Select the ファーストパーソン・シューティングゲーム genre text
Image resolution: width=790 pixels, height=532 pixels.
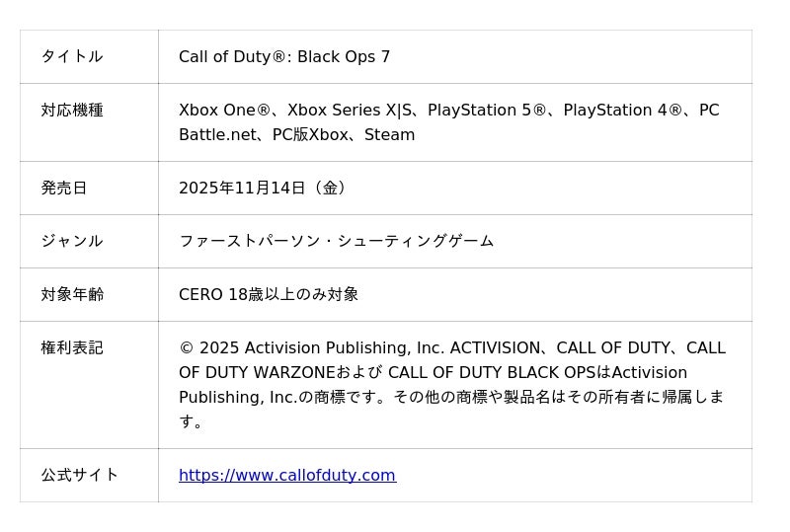pos(336,241)
